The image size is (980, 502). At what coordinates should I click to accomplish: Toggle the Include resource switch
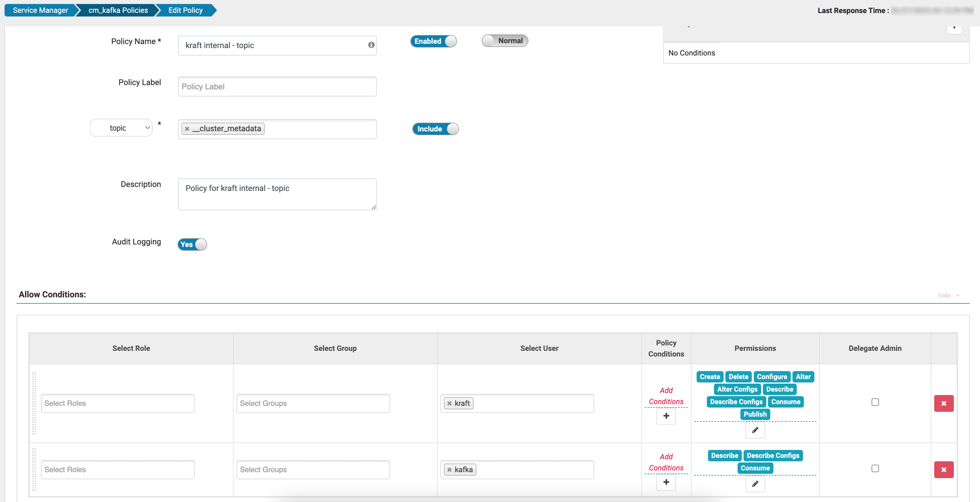click(435, 129)
